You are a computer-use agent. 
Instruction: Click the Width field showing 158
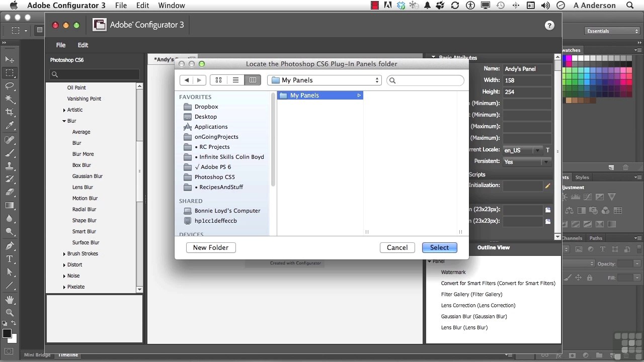click(527, 80)
